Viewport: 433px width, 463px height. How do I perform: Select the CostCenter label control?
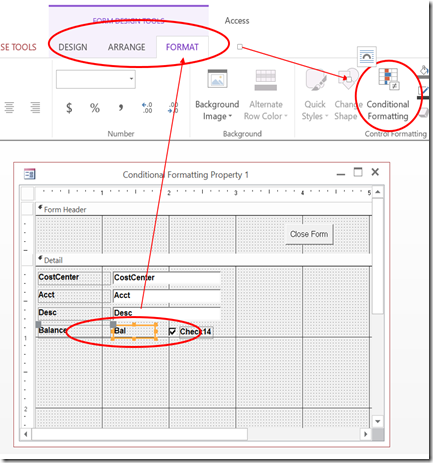click(x=74, y=278)
